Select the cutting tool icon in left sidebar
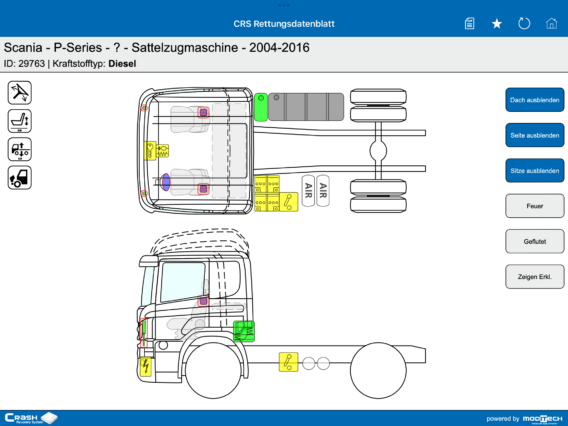Image resolution: width=568 pixels, height=426 pixels. coord(20,93)
